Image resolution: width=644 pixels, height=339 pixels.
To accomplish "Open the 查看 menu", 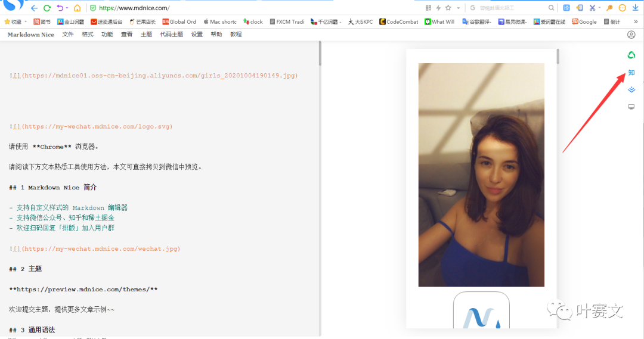I will 126,35.
